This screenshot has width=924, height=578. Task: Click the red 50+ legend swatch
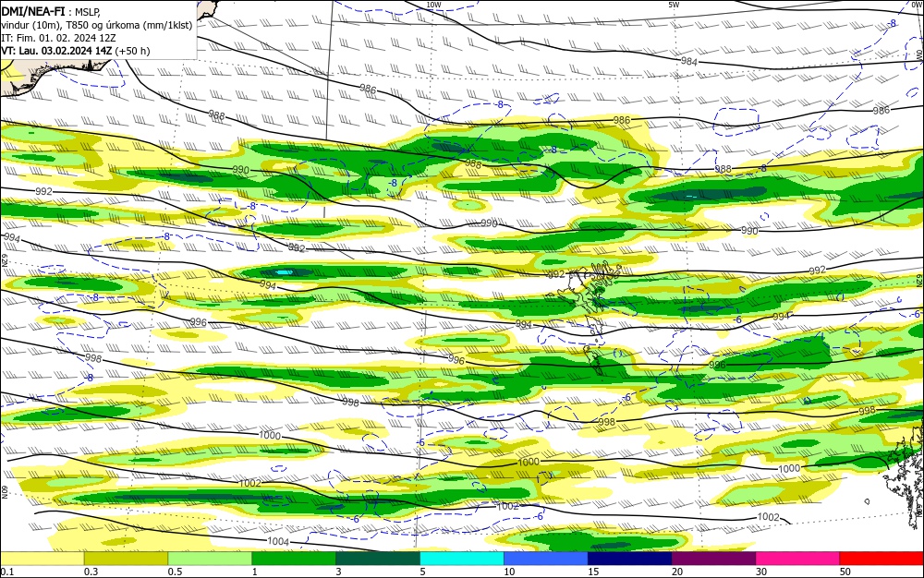[881, 558]
